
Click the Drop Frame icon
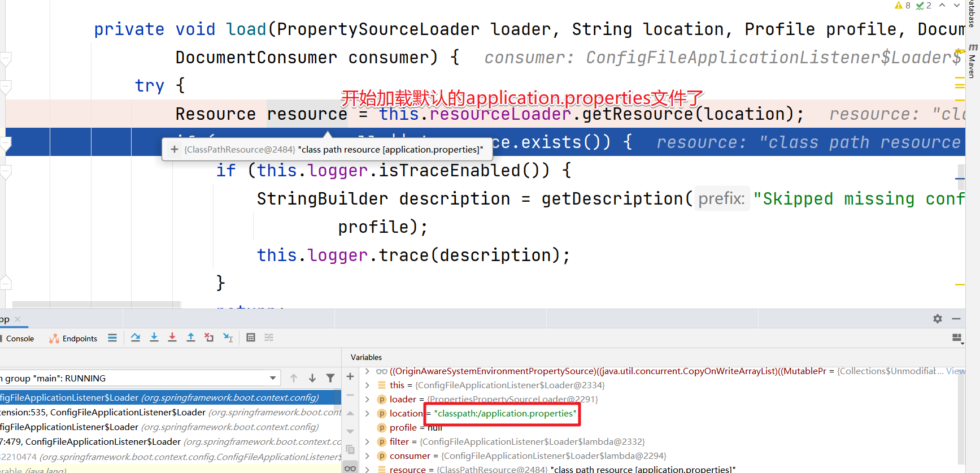(x=209, y=337)
